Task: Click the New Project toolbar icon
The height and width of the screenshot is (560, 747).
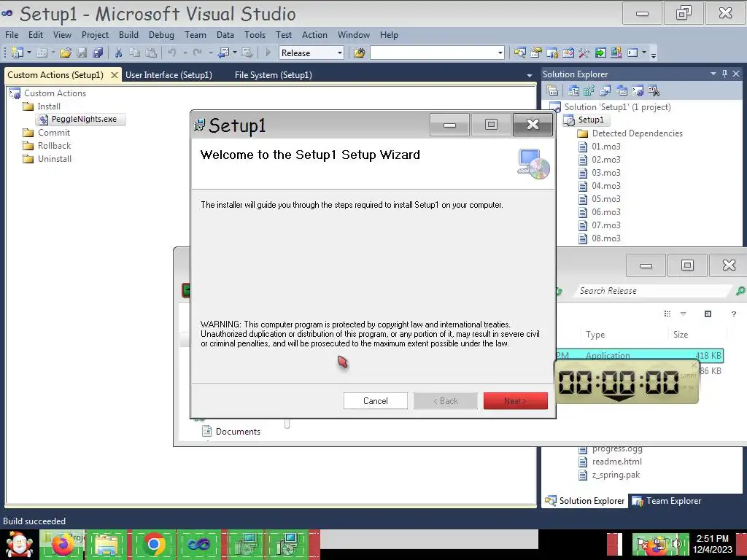Action: [18, 52]
